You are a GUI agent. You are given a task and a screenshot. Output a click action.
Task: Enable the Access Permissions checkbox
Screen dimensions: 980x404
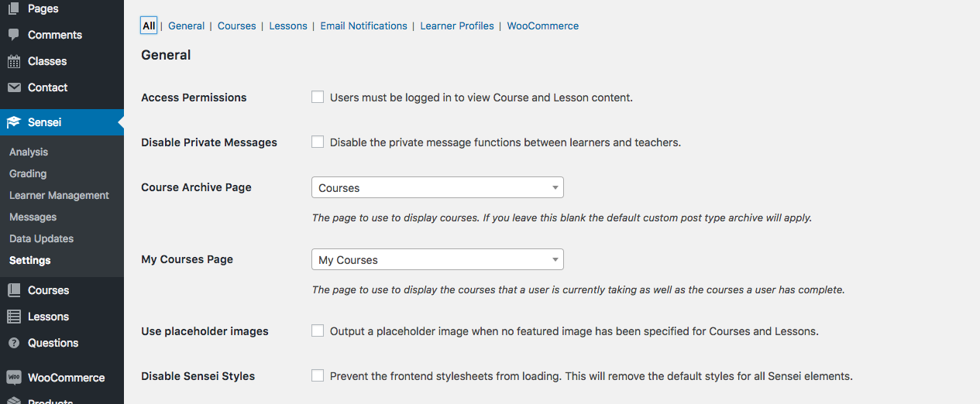tap(318, 97)
